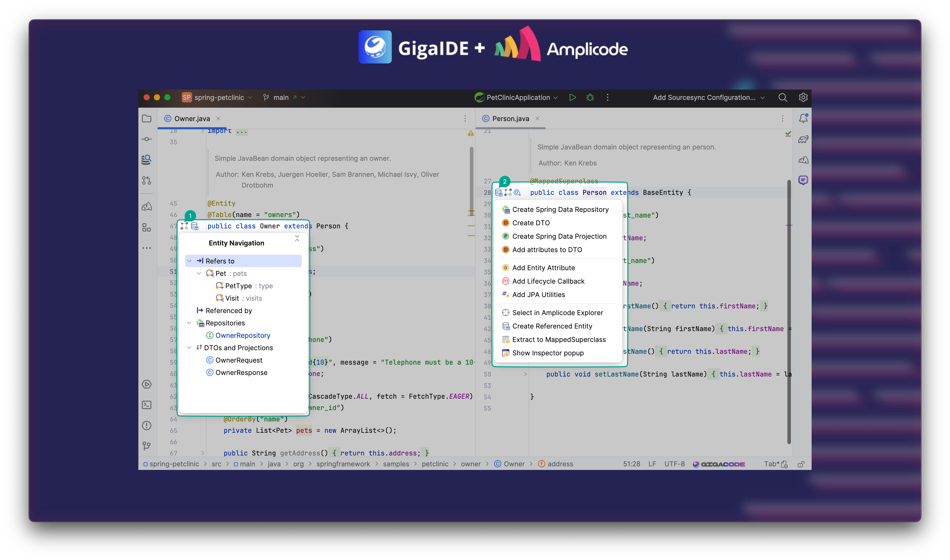Toggle the read-only lock icon in status bar
The width and height of the screenshot is (950, 560).
[x=801, y=464]
